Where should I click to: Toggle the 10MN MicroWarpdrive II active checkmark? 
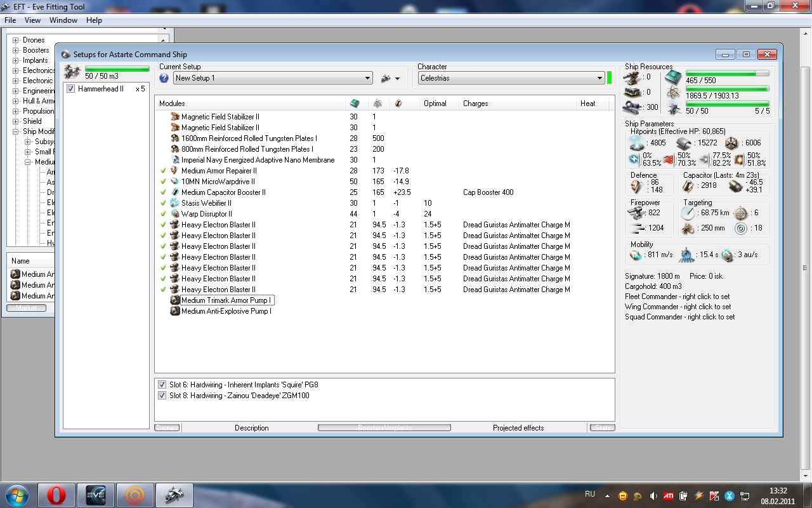tap(164, 182)
